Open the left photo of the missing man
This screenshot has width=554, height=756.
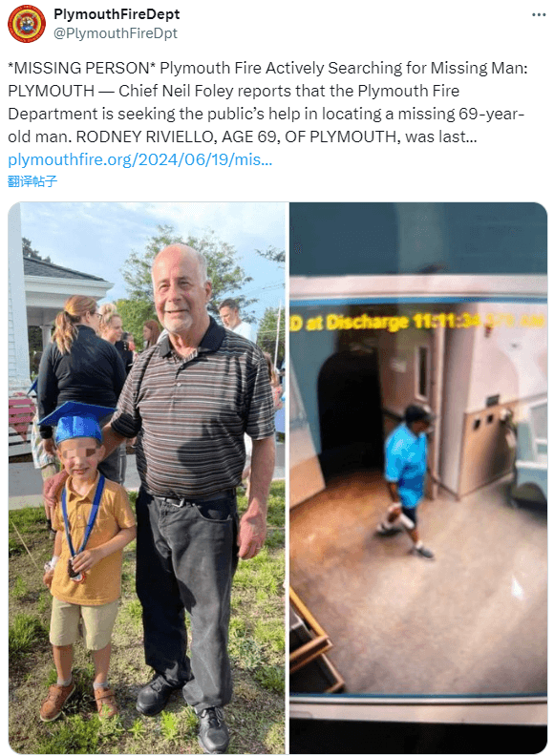pos(148,478)
